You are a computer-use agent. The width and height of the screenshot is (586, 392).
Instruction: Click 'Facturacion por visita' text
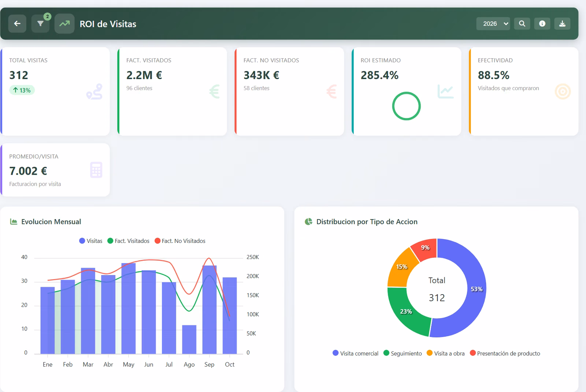(35, 184)
